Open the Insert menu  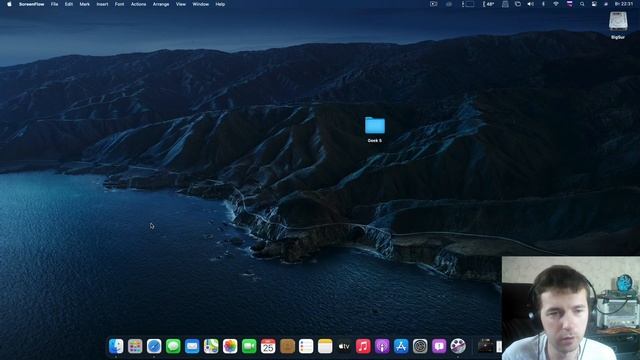pyautogui.click(x=102, y=4)
